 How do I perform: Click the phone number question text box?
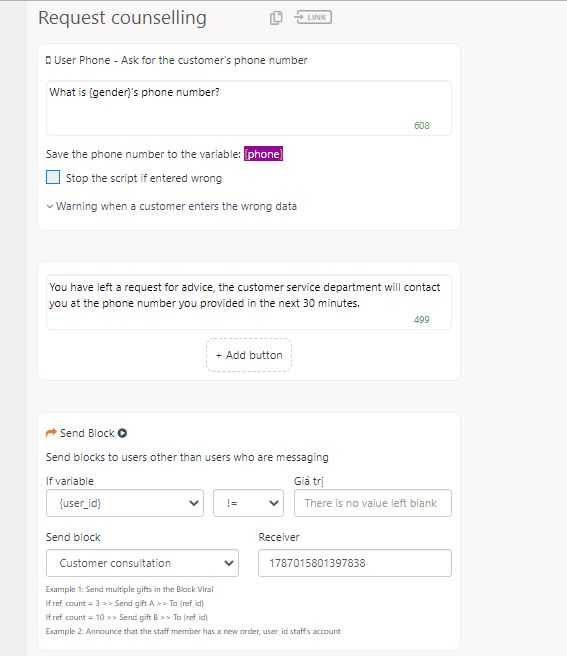(249, 108)
